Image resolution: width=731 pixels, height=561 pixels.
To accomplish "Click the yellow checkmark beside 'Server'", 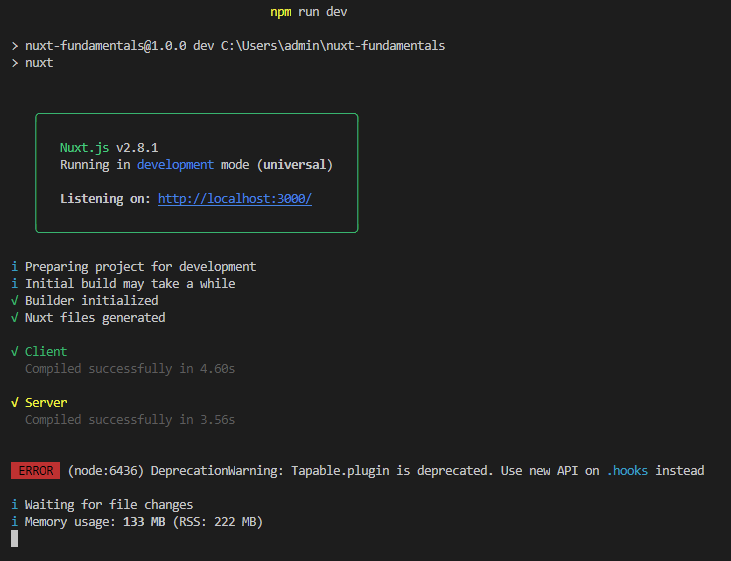I will coord(14,402).
